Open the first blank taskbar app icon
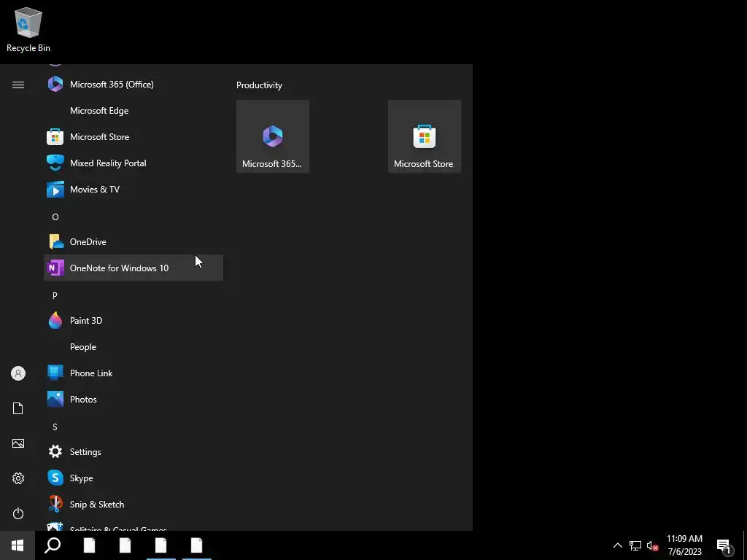747x560 pixels. (x=90, y=545)
